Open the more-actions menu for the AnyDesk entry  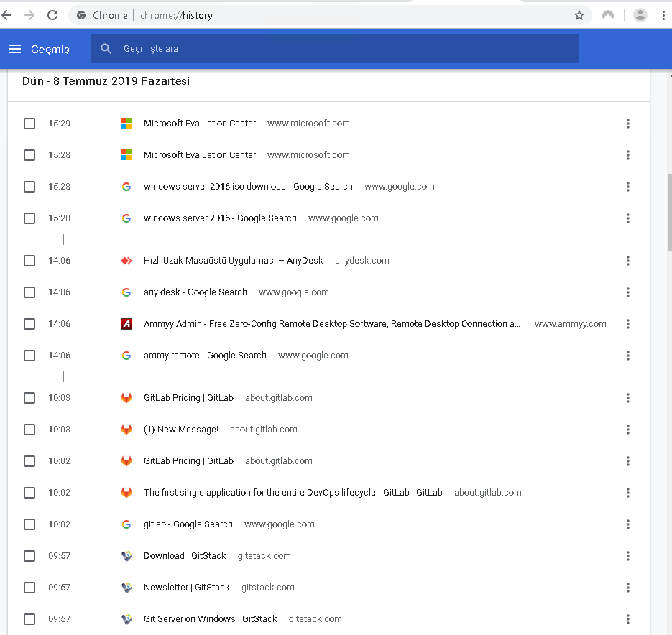[x=628, y=261]
